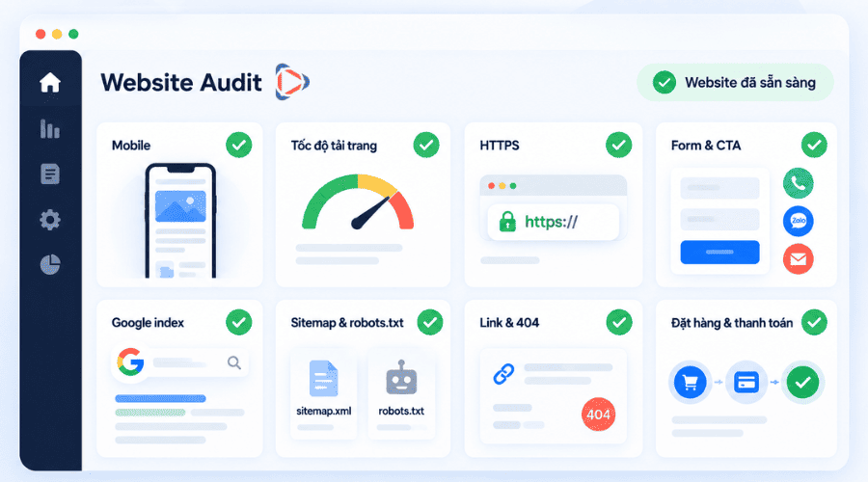
Task: Open the bar chart statistics sidebar icon
Action: (x=50, y=128)
